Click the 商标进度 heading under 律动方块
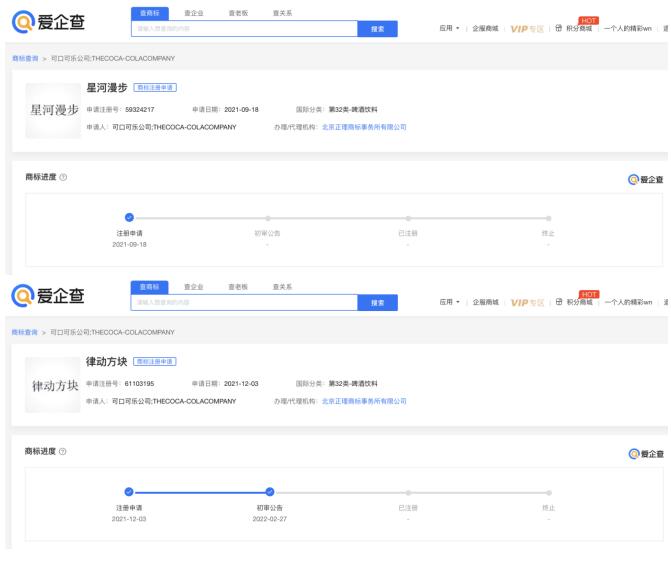The image size is (671, 564). pyautogui.click(x=40, y=451)
